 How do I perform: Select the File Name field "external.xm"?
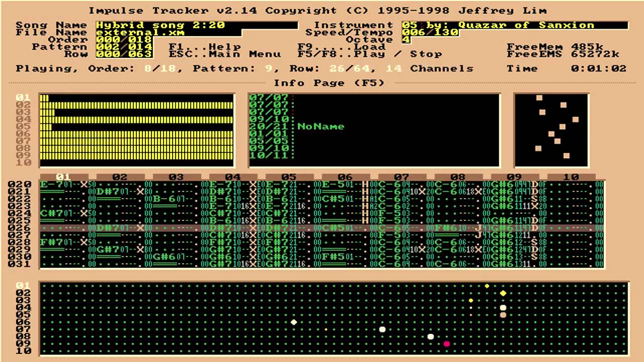[169, 32]
